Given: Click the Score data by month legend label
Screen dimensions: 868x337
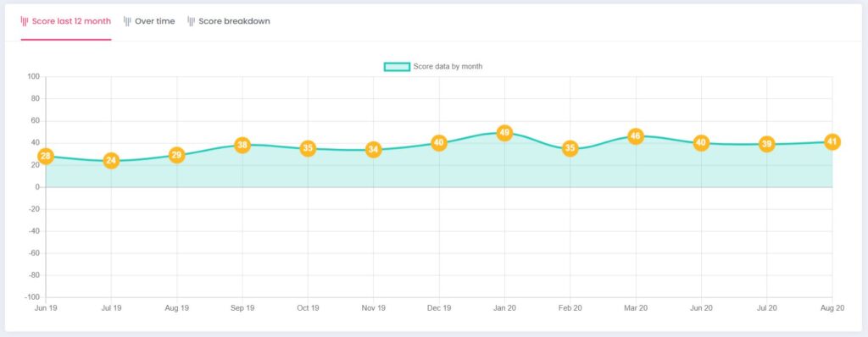Looking at the screenshot, I should pos(448,67).
